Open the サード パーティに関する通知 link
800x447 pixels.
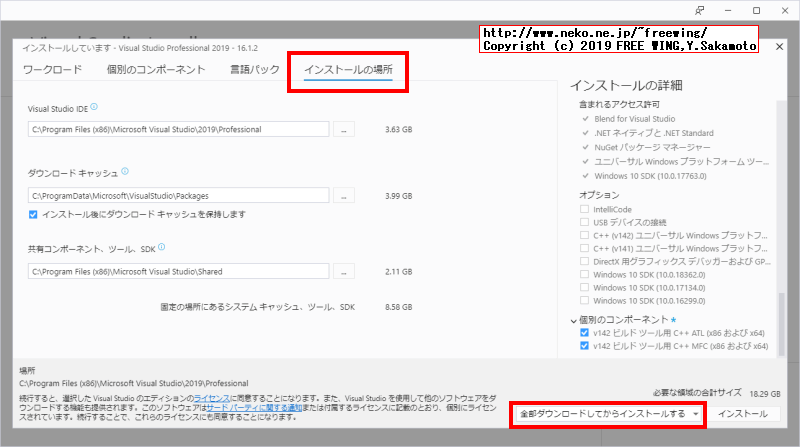254,408
